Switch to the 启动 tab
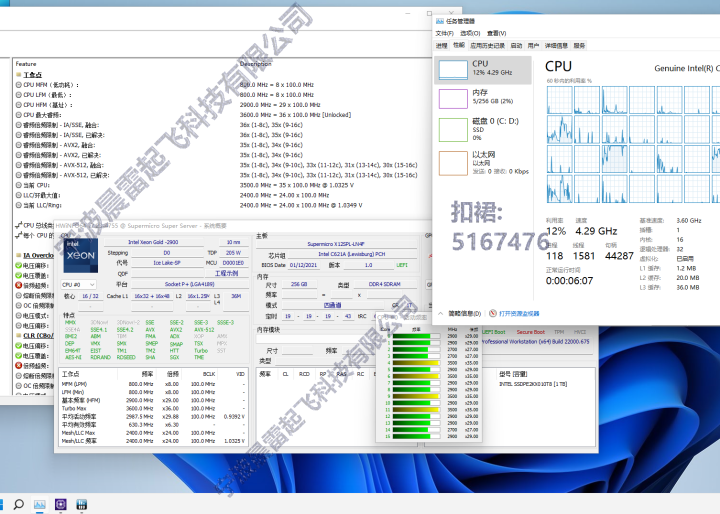720x514 pixels. click(x=517, y=45)
